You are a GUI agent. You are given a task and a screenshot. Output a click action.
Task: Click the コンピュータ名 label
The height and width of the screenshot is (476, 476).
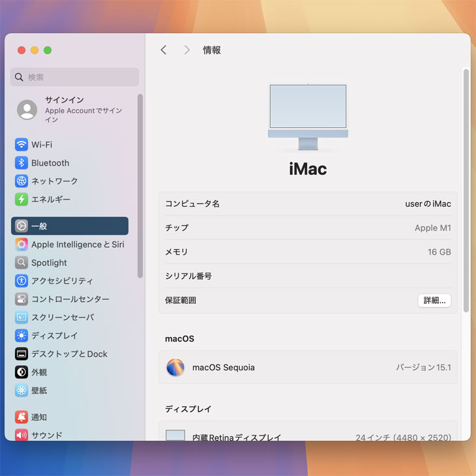click(x=192, y=203)
